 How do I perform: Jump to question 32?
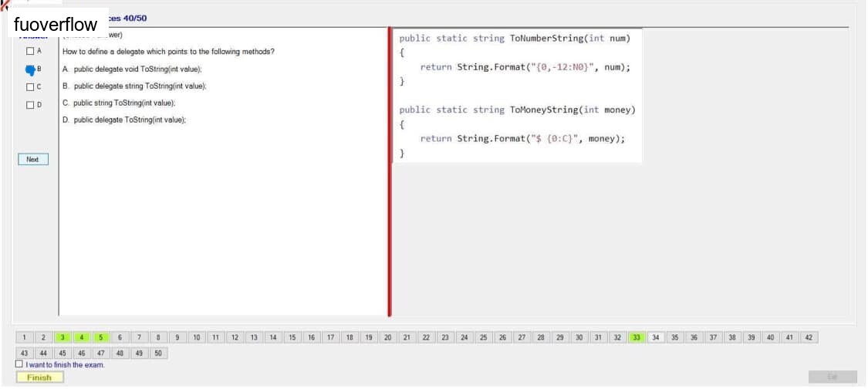(x=617, y=337)
